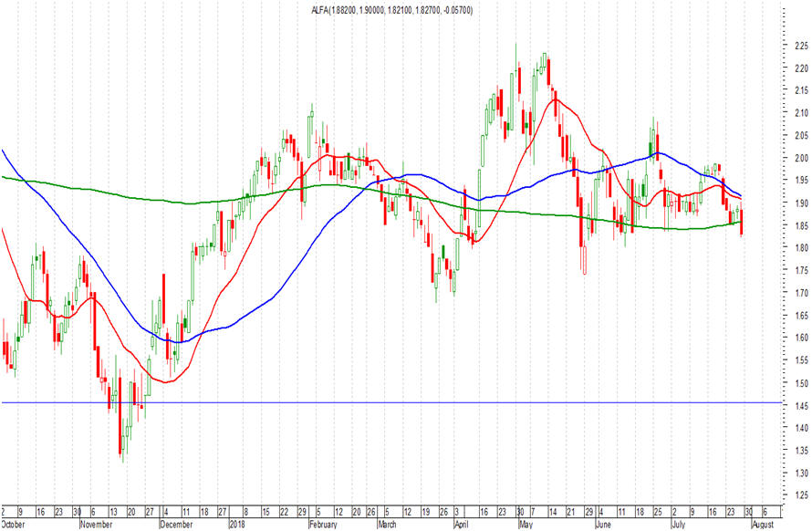Click the date label 25 on the time axis
This screenshot has height=531, width=812.
pos(658,513)
